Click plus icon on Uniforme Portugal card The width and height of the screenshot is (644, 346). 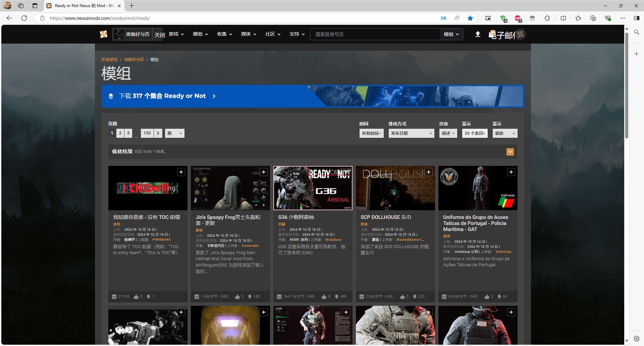pyautogui.click(x=511, y=172)
